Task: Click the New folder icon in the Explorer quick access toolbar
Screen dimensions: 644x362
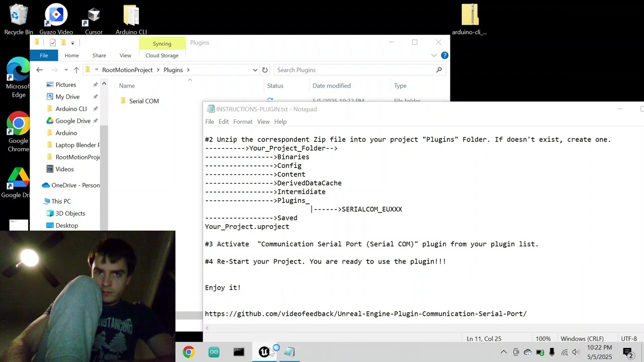Action: pyautogui.click(x=63, y=43)
